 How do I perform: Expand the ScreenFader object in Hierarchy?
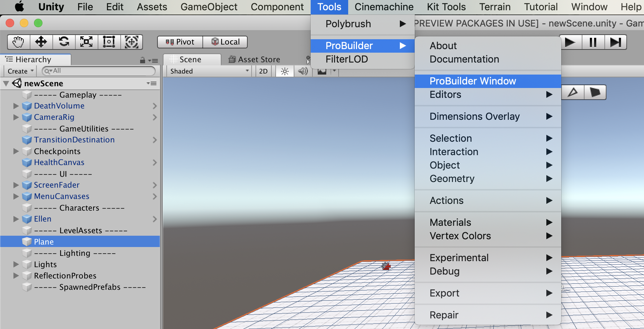click(16, 185)
